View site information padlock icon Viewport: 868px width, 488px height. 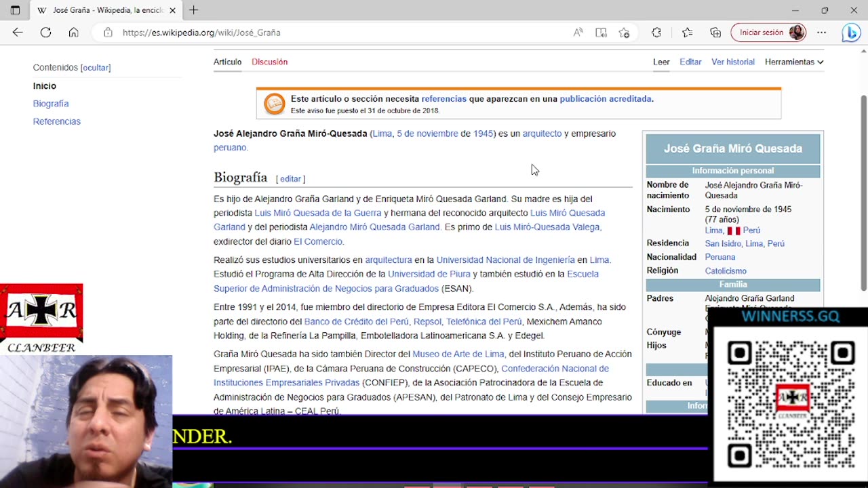click(108, 33)
